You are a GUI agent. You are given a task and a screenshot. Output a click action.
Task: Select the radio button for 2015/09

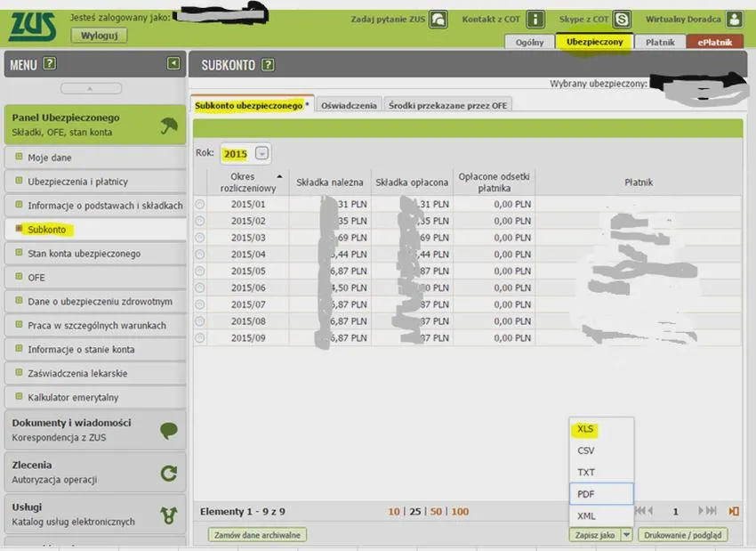(199, 337)
